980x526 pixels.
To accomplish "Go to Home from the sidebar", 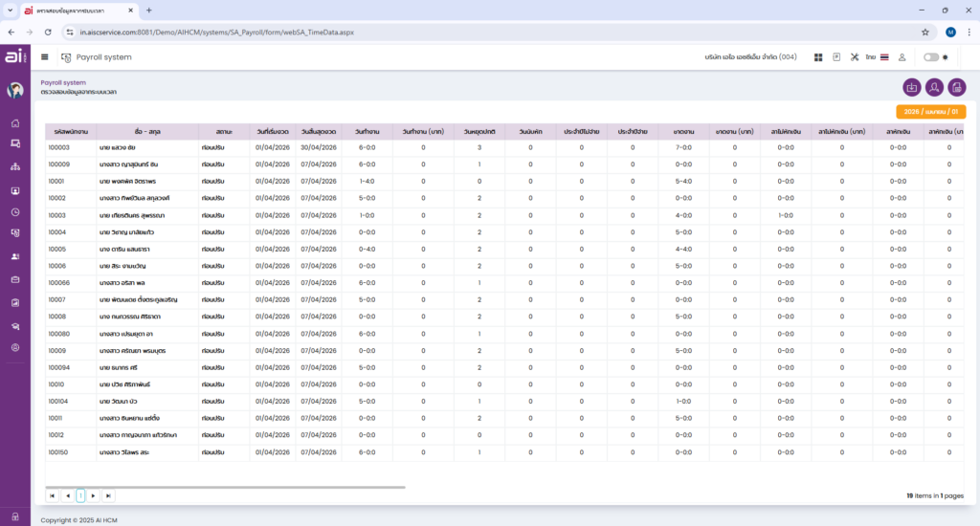I will (x=15, y=123).
